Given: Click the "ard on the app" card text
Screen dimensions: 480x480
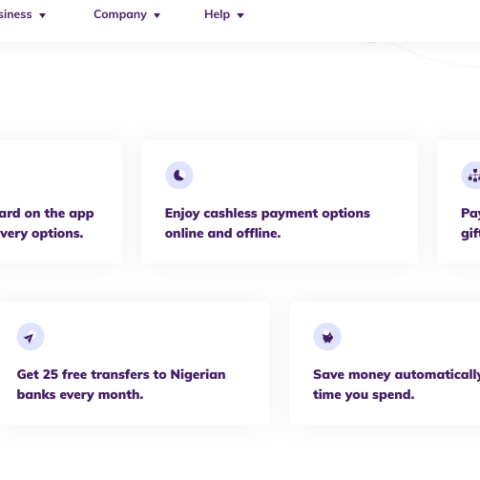Looking at the screenshot, I should point(47,214).
